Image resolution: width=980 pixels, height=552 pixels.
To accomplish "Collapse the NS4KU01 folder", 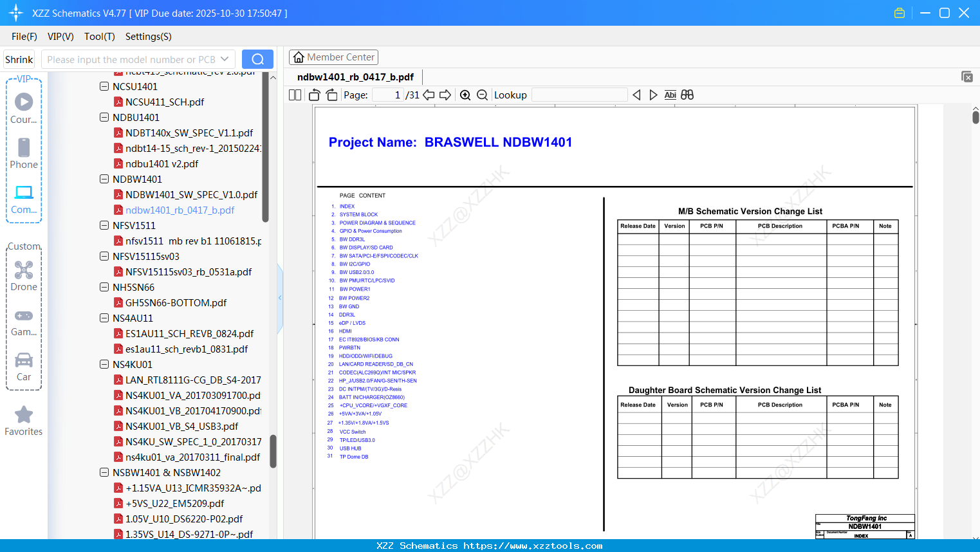I will click(x=104, y=364).
